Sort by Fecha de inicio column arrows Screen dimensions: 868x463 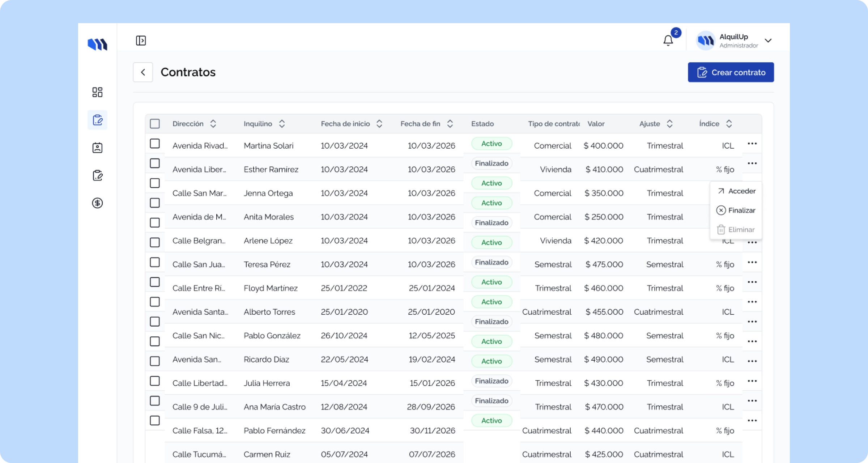click(x=379, y=124)
